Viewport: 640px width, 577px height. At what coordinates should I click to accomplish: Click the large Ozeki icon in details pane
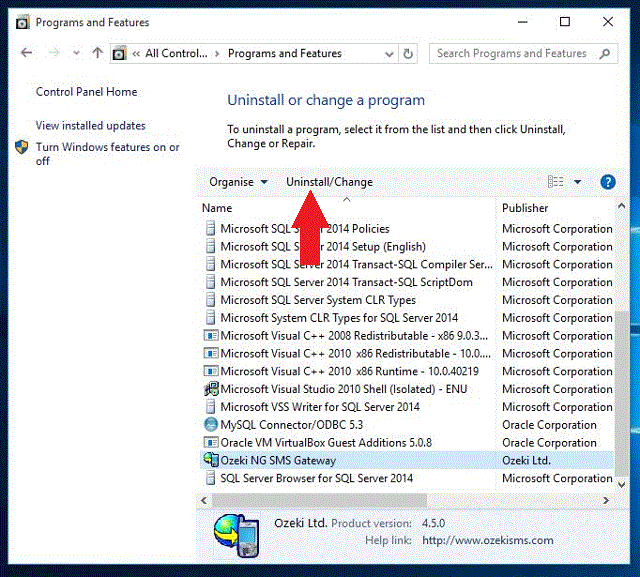[x=236, y=535]
